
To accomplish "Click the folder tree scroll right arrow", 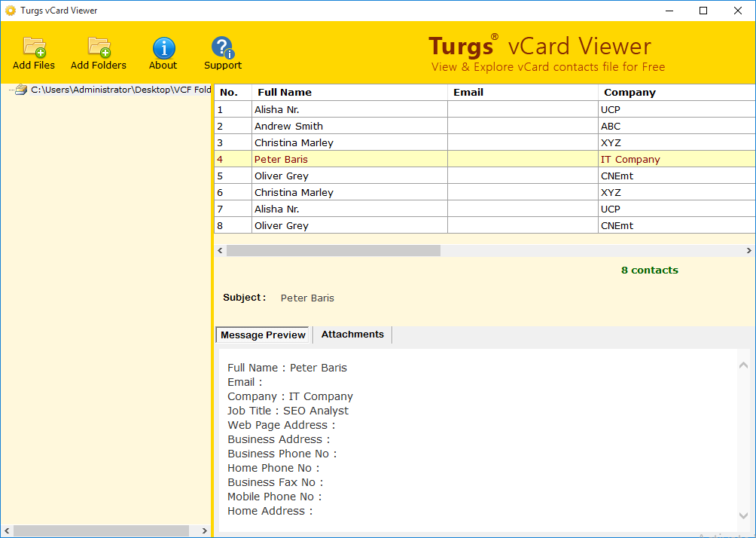I will click(204, 530).
